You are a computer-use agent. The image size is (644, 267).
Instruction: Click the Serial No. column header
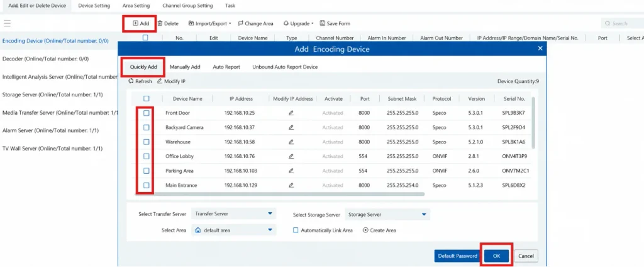point(514,99)
